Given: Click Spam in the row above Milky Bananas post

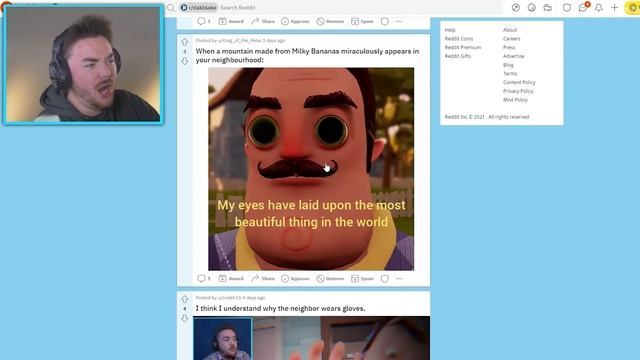Looking at the screenshot, I should click(x=362, y=21).
